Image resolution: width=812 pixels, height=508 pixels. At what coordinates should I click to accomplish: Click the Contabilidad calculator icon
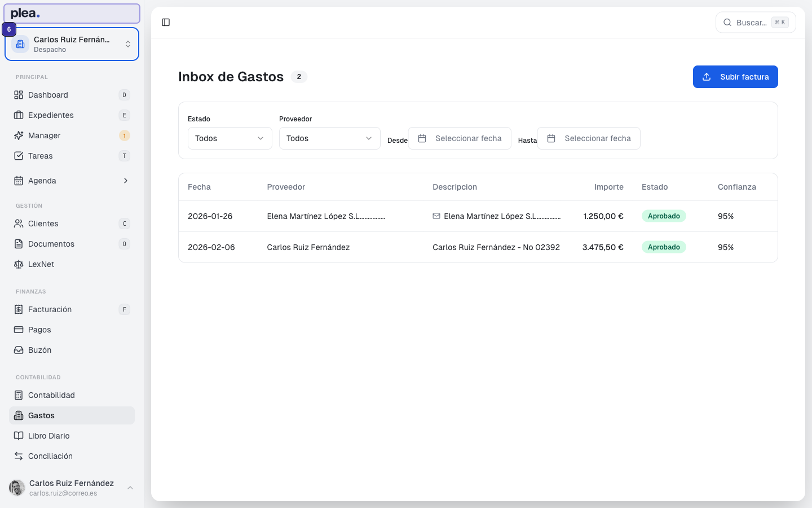[x=19, y=395]
